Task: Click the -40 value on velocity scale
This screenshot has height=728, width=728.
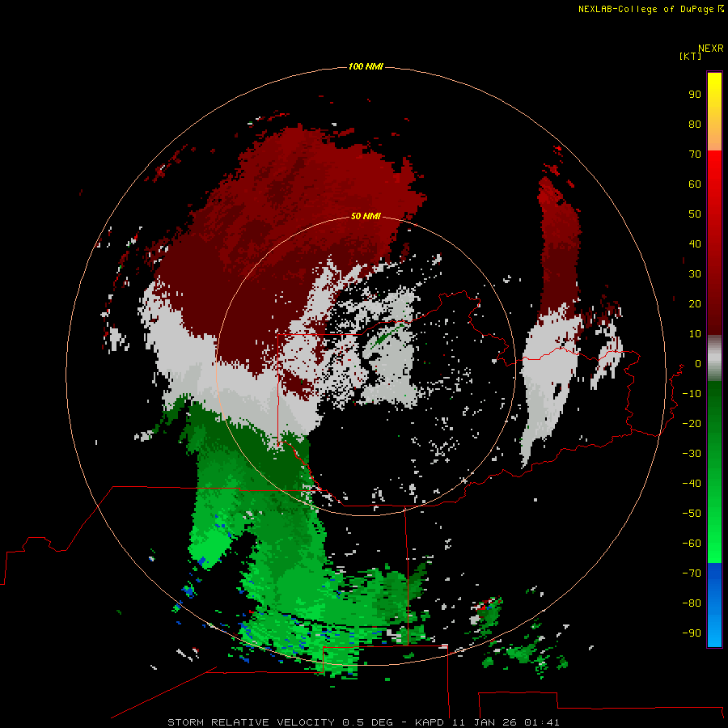Action: coord(692,484)
